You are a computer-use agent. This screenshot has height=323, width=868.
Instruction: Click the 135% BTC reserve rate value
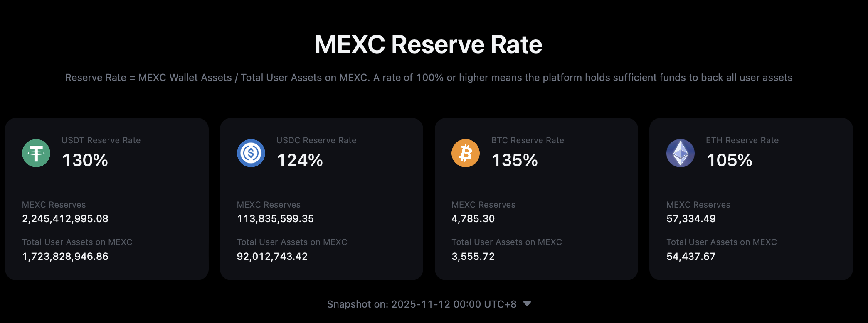coord(515,160)
